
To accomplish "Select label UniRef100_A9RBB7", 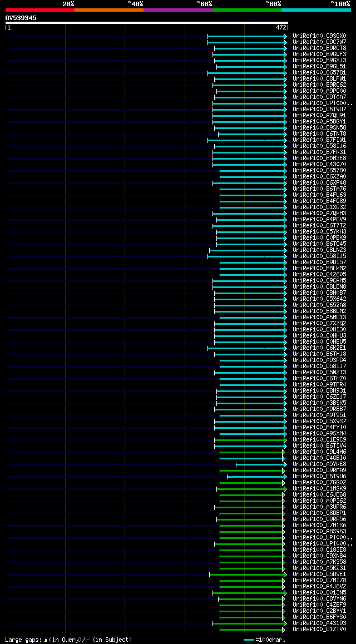I will [x=319, y=409].
